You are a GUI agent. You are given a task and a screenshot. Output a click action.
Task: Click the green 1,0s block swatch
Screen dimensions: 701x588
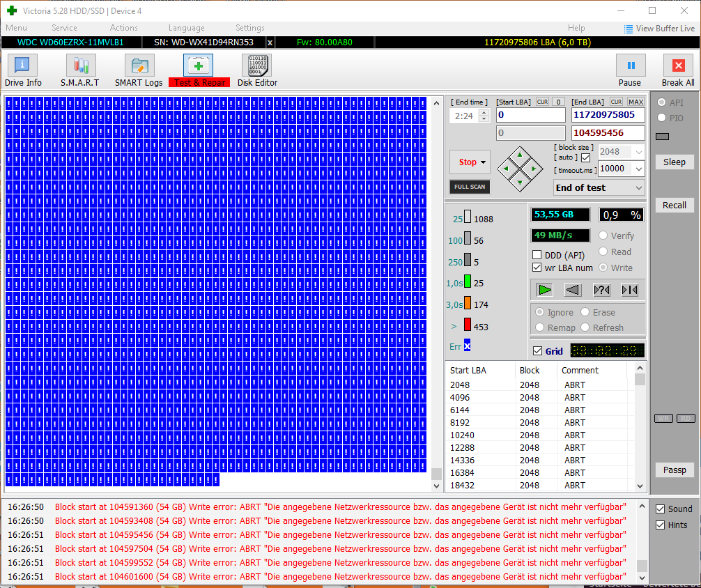(467, 281)
